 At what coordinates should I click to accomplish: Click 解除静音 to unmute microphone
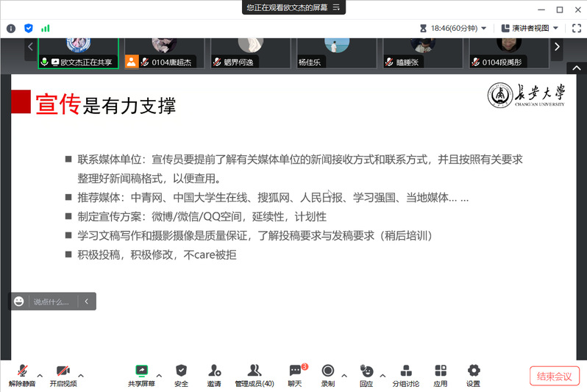[22, 374]
